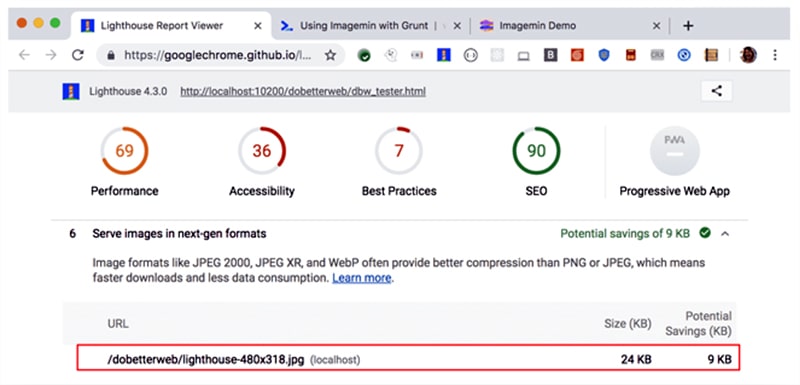This screenshot has width=800, height=385.
Task: Click the Accessibility score gauge 36
Action: [262, 151]
